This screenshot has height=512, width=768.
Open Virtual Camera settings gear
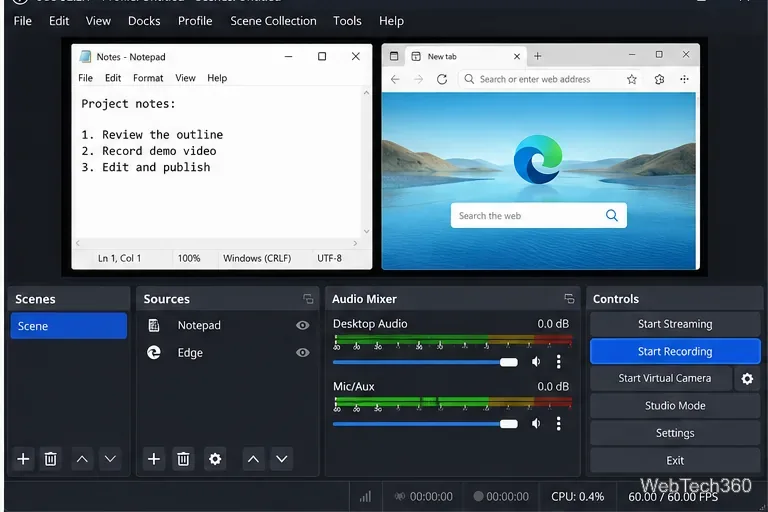[747, 378]
